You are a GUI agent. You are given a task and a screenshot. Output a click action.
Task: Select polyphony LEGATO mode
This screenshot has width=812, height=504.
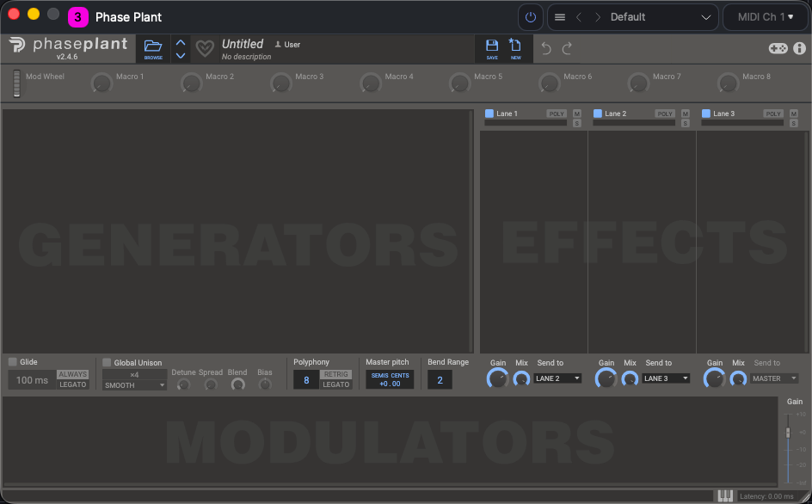(336, 384)
